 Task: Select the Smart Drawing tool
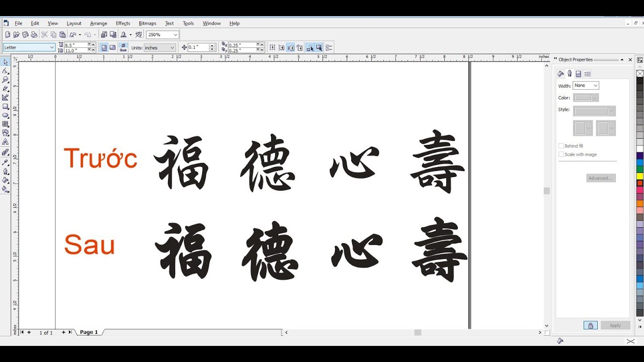click(6, 97)
